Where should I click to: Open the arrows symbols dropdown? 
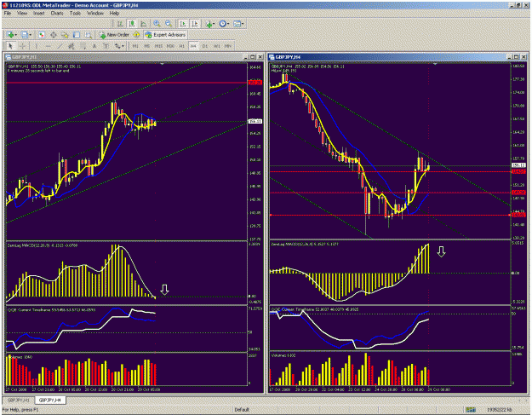pyautogui.click(x=119, y=46)
